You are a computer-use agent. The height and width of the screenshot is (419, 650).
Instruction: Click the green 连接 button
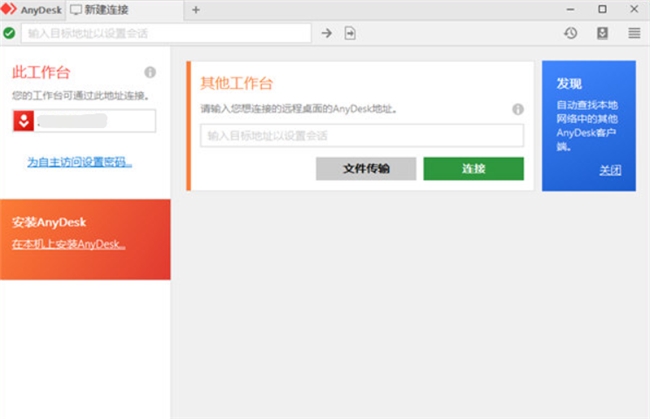pos(473,169)
